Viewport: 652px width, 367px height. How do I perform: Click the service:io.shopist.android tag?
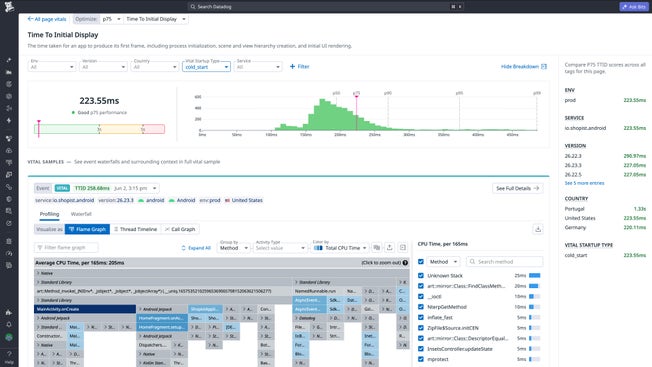pos(64,200)
